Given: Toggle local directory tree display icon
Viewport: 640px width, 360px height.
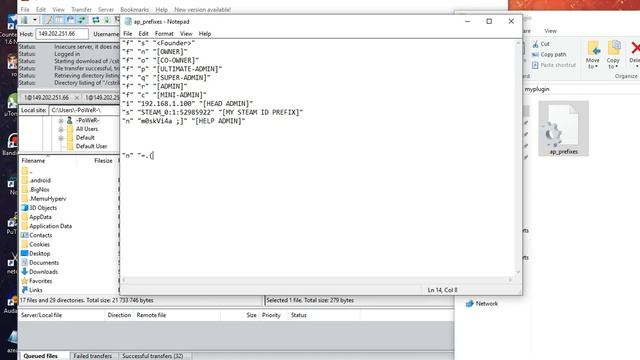Looking at the screenshot, I should click(x=60, y=20).
